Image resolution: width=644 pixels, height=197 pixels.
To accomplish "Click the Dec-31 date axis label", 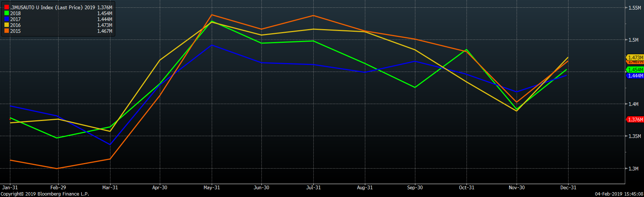I will pos(568,187).
